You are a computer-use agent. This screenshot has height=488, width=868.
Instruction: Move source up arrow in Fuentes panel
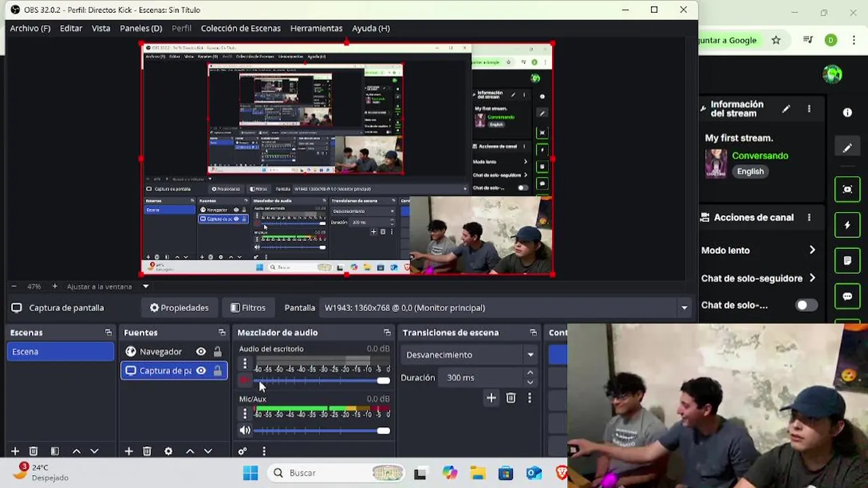coord(190,451)
